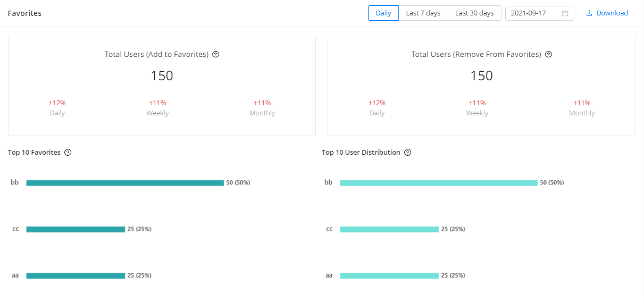Click the cc bar in Top 10 Favorites
The height and width of the screenshot is (302, 644).
point(76,229)
